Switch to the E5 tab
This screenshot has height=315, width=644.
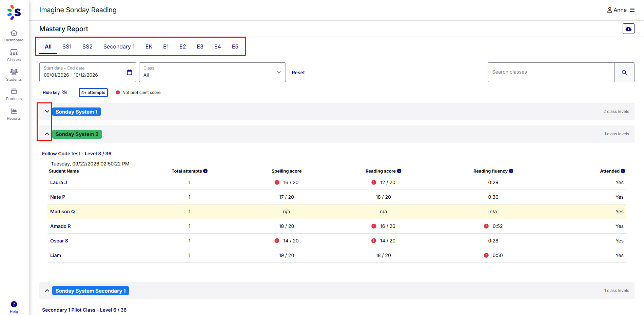[235, 46]
